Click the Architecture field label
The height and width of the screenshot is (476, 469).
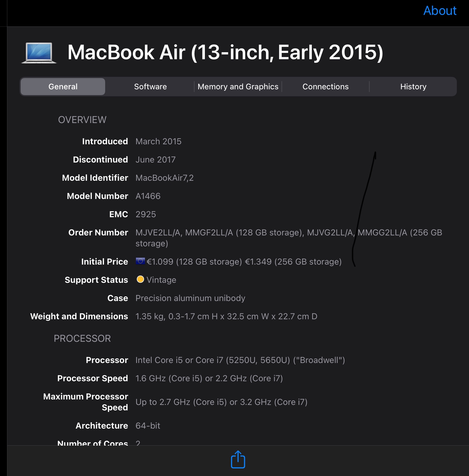click(102, 426)
